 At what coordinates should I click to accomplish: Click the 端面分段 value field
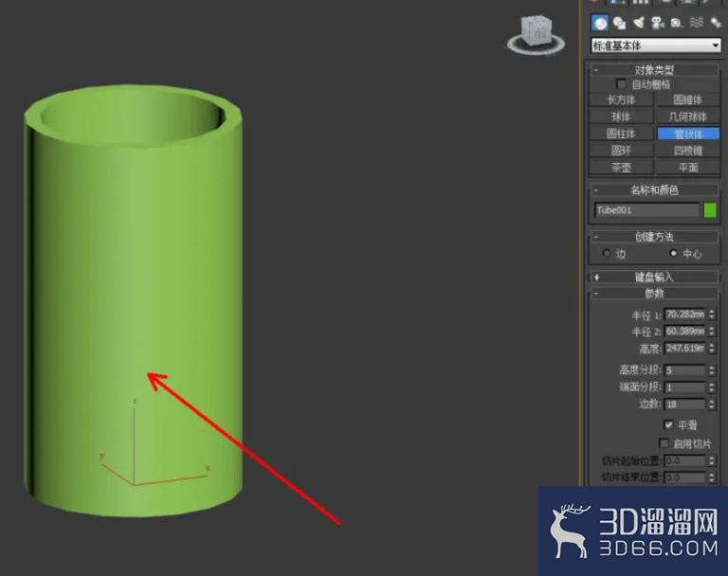(x=684, y=387)
